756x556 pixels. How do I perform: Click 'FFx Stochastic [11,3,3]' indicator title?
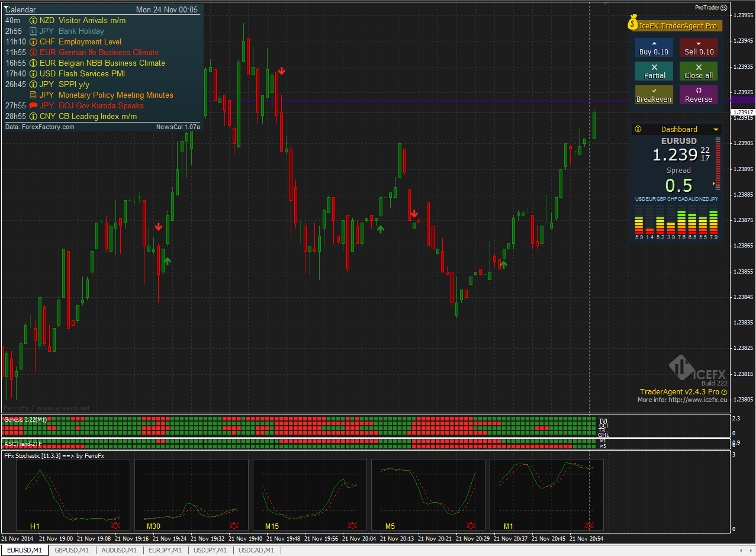pos(54,455)
